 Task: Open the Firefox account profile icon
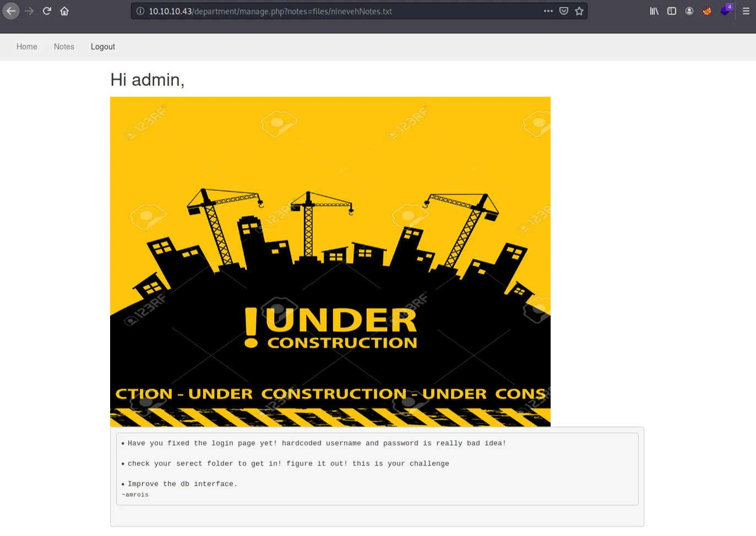point(689,11)
